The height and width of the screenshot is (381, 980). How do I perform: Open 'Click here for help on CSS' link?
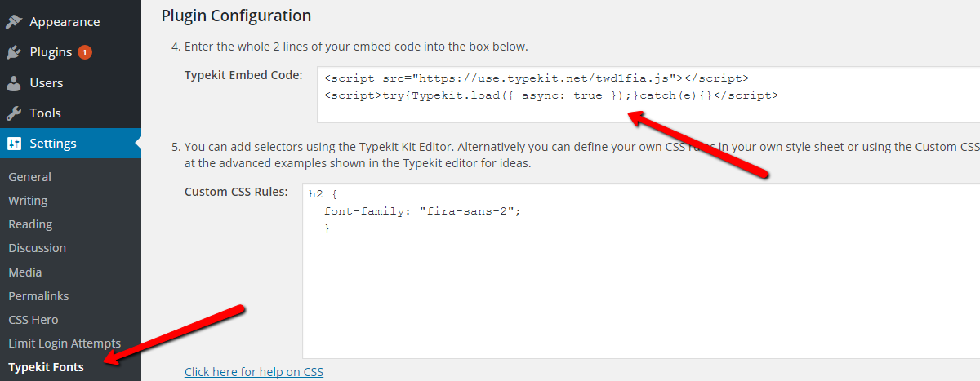click(x=254, y=372)
